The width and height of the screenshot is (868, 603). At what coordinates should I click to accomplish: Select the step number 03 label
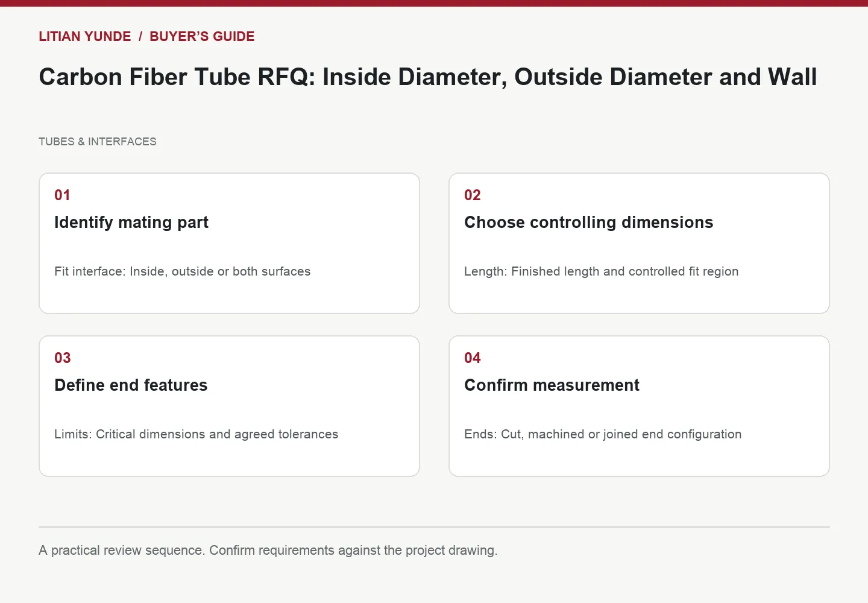point(63,358)
